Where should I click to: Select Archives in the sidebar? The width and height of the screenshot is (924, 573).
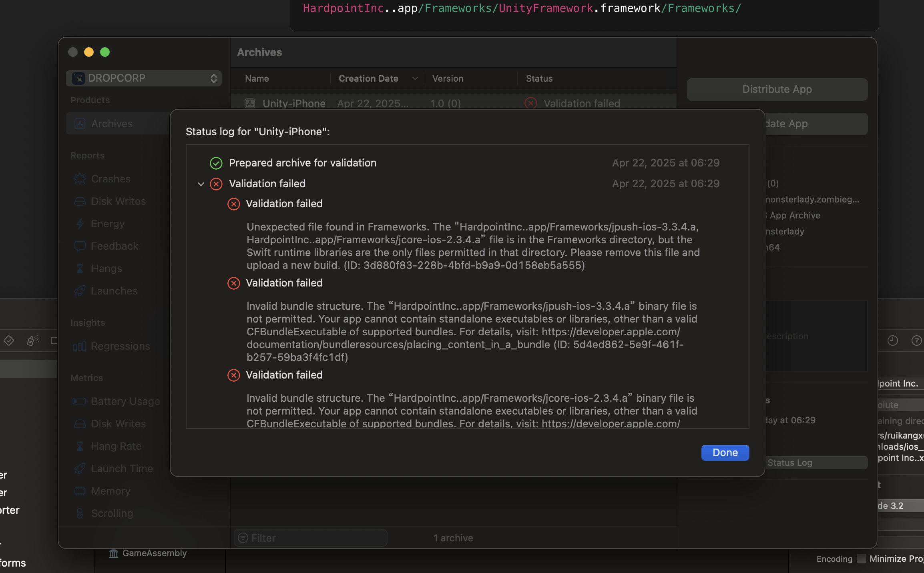tap(112, 124)
